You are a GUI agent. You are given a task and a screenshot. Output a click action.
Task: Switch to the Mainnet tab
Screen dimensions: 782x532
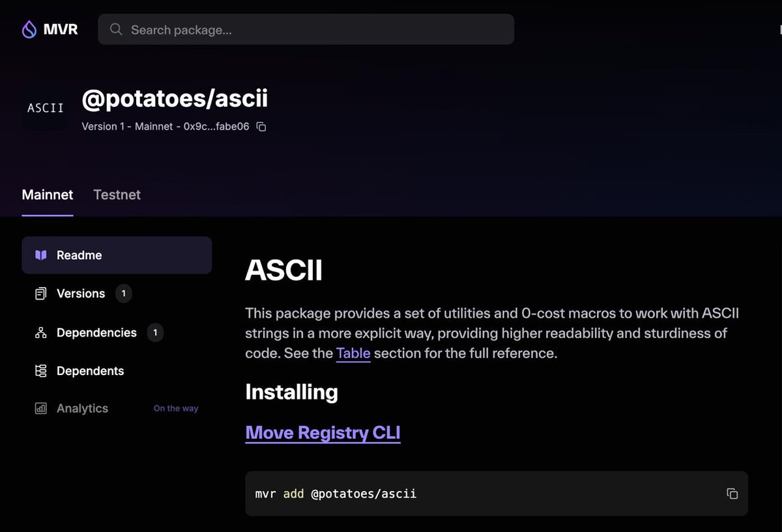tap(48, 195)
